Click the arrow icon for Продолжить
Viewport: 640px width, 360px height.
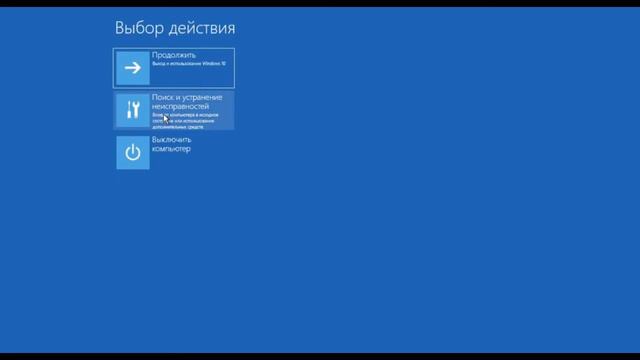[133, 68]
